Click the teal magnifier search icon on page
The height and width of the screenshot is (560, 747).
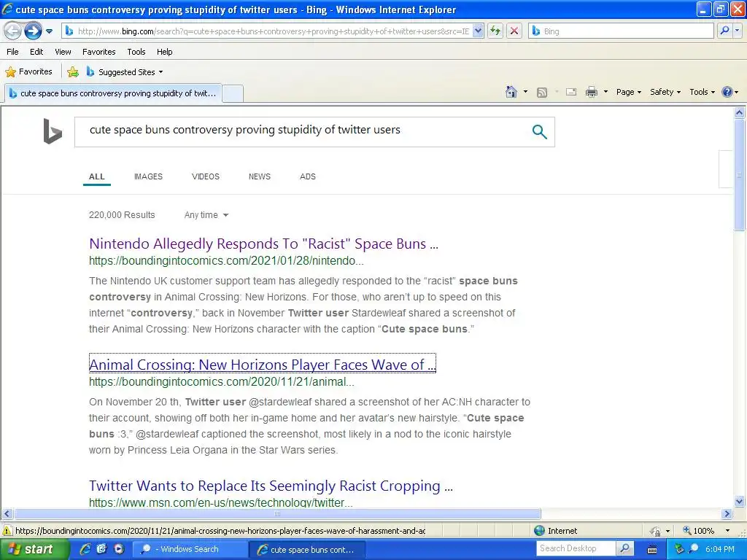539,131
